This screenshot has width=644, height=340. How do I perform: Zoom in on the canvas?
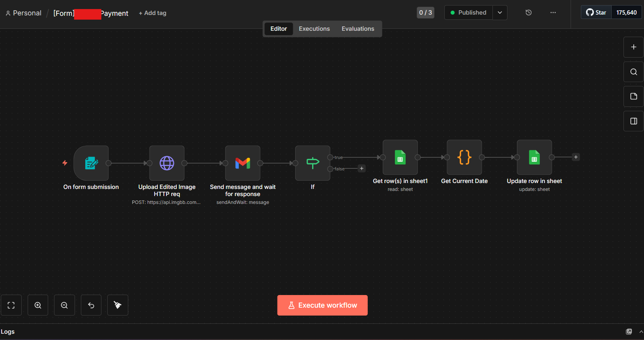tap(38, 305)
